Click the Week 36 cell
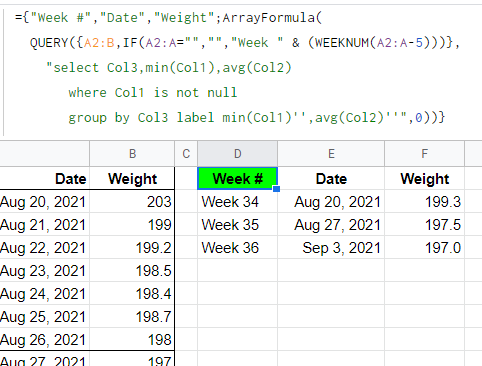This screenshot has width=482, height=366. [237, 247]
